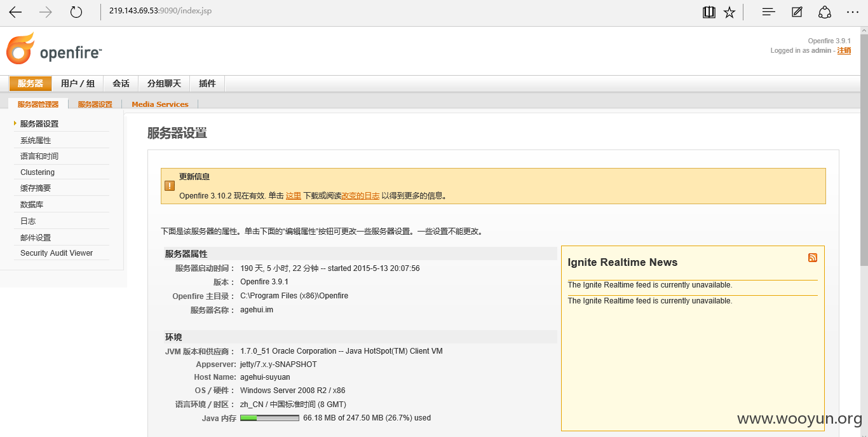Open the 服务器 main tab

(x=31, y=83)
